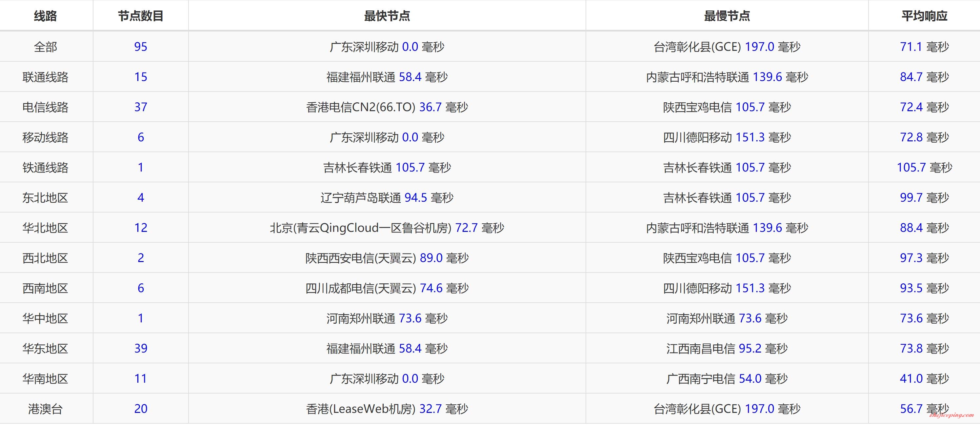Click slowest node 吉林长春铁通 in 东北地区 row
This screenshot has height=426, width=980.
697,198
